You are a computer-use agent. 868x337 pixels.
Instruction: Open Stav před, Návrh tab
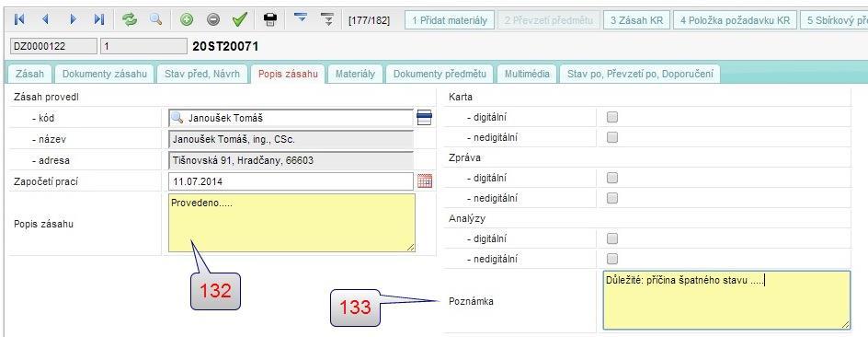tap(202, 74)
